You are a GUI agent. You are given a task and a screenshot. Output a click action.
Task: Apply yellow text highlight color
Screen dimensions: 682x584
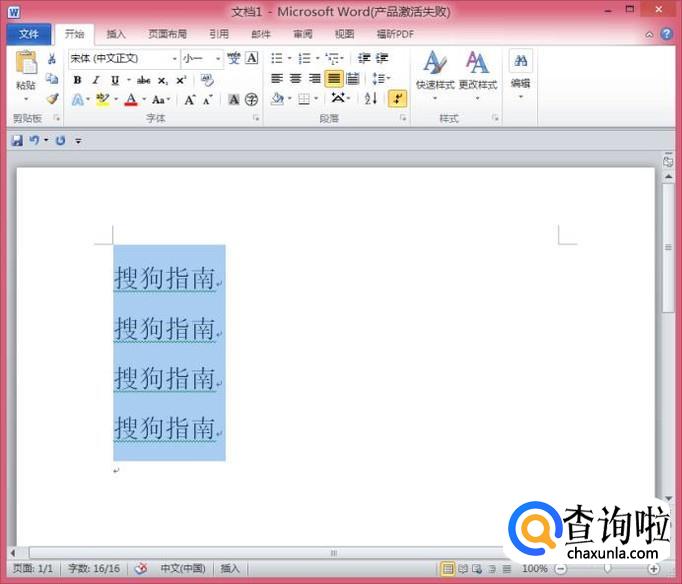103,100
